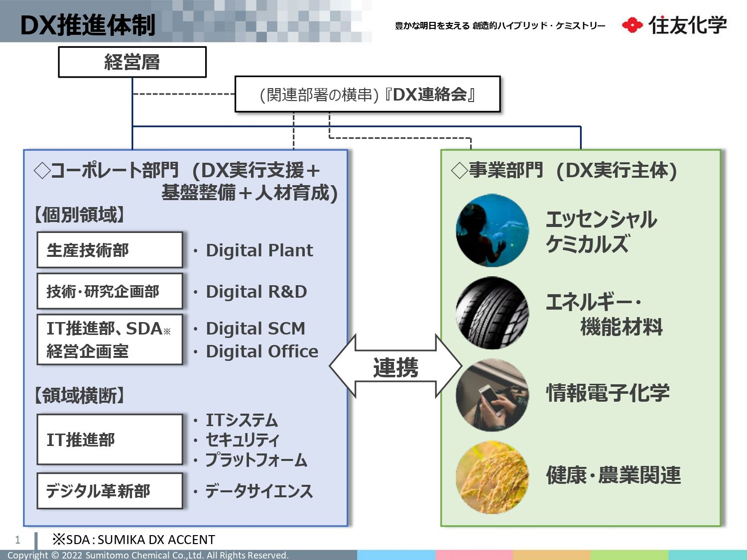The width and height of the screenshot is (747, 560).
Task: Click the light blue footer color block
Action: click(396, 555)
